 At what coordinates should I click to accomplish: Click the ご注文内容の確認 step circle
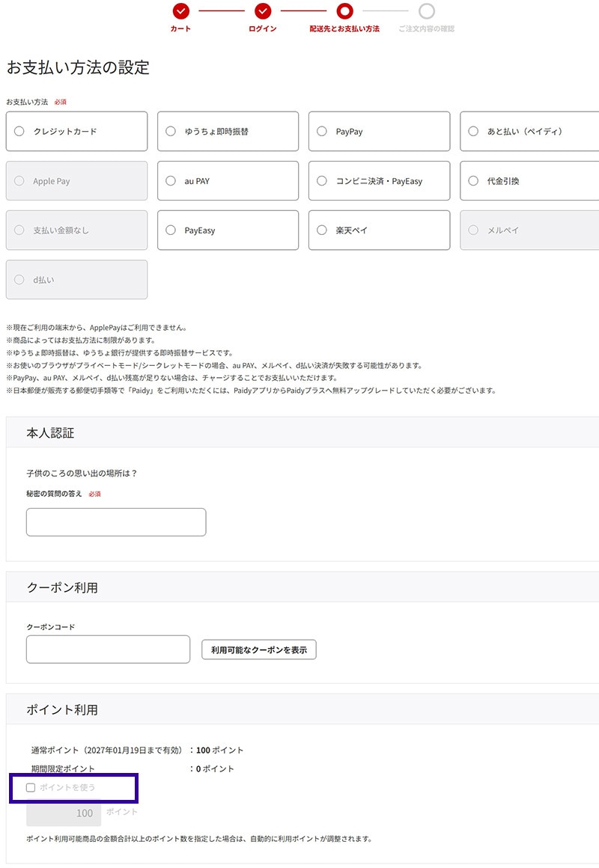pos(427,10)
